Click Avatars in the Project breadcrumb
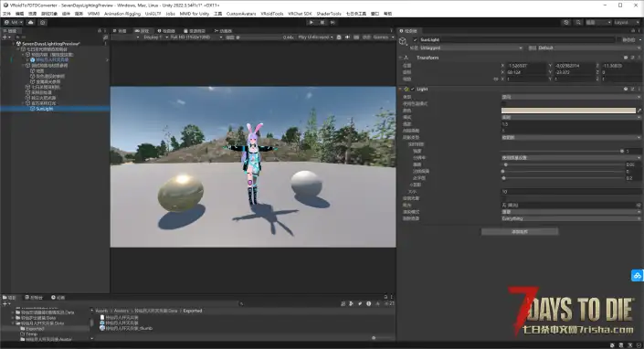This screenshot has width=644, height=349. point(121,311)
